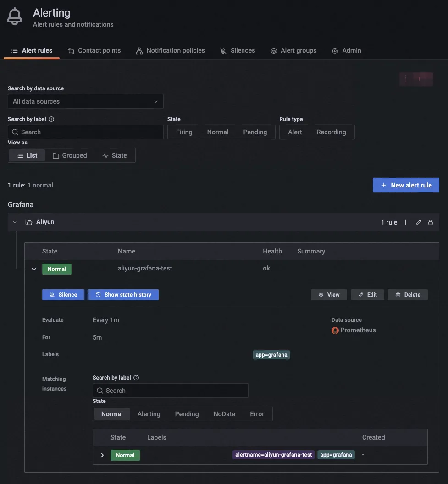Click the New alert rule button

(406, 185)
